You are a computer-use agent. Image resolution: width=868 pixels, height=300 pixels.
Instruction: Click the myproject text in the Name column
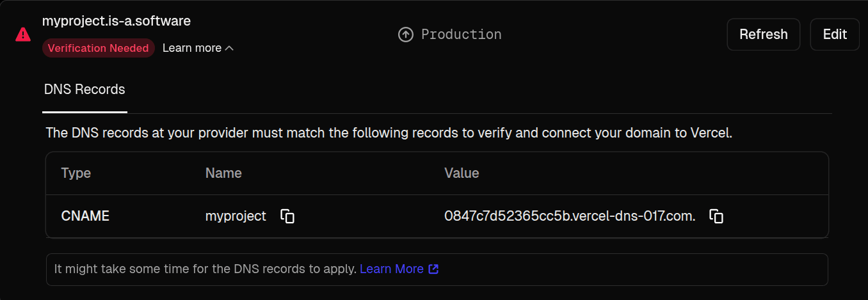pos(236,216)
